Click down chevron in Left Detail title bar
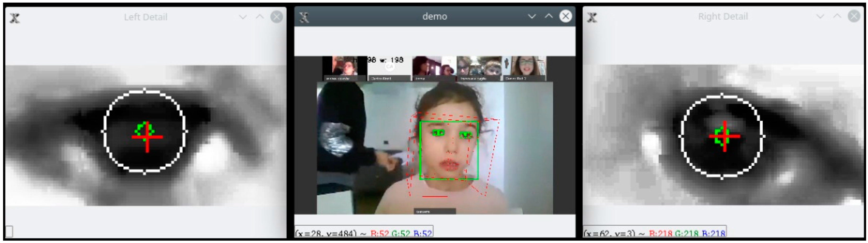 click(x=243, y=17)
